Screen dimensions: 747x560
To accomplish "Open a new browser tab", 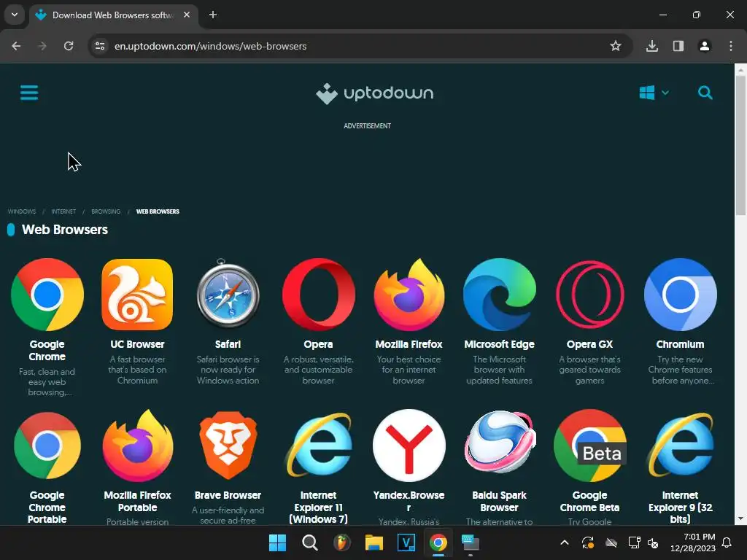I will point(213,15).
